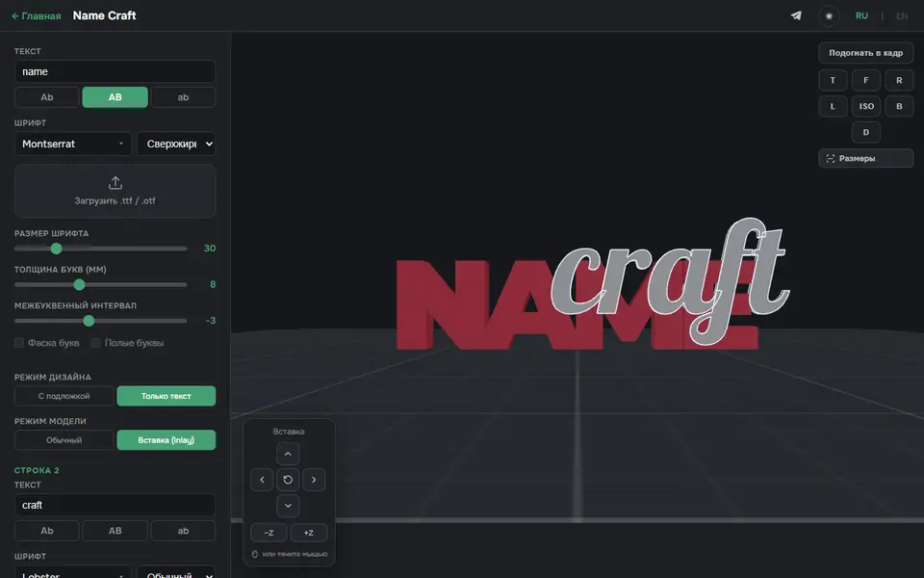The width and height of the screenshot is (924, 578).
Task: Open the Montserrat font dropdown
Action: click(73, 144)
